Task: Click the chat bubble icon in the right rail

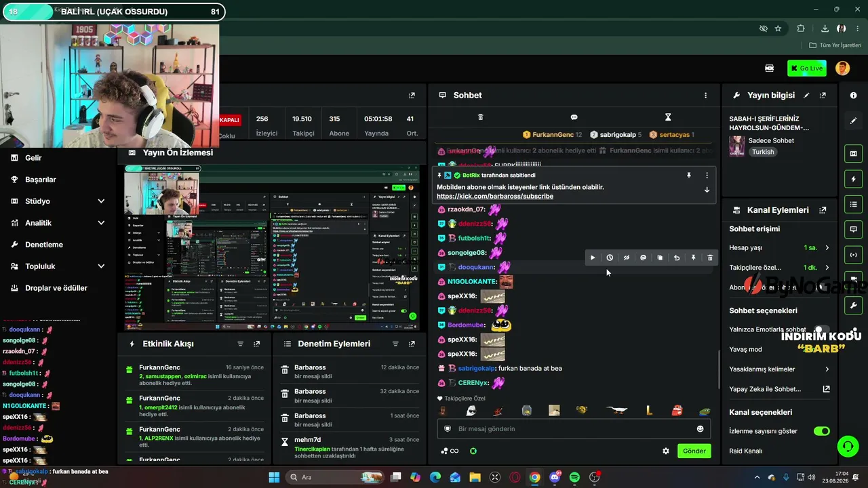Action: (x=853, y=229)
